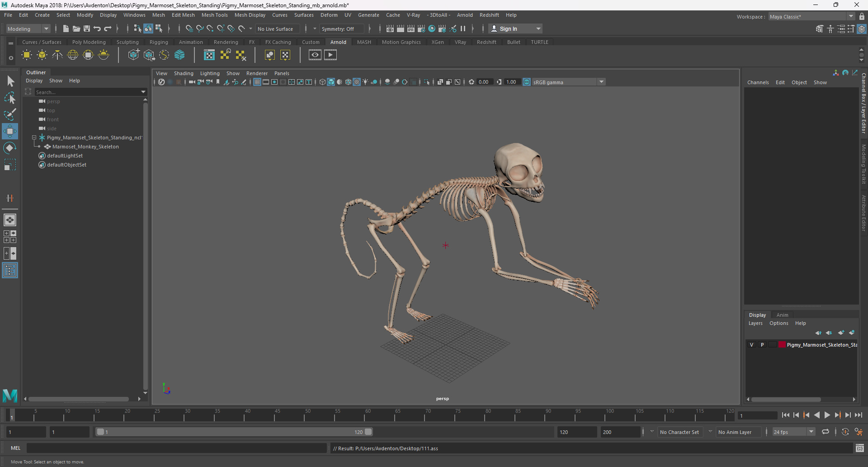Viewport: 868px width, 467px height.
Task: Activate the Paint selection tool
Action: (x=10, y=115)
